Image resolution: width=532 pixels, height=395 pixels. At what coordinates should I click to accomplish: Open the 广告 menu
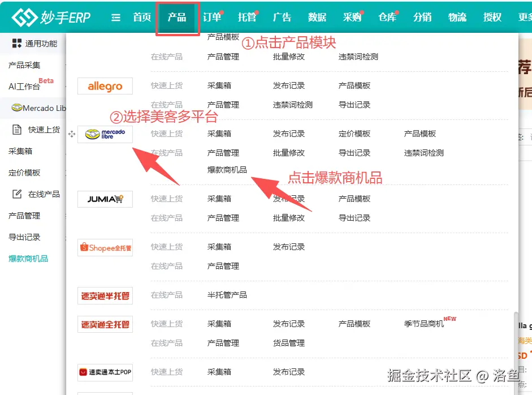click(282, 17)
